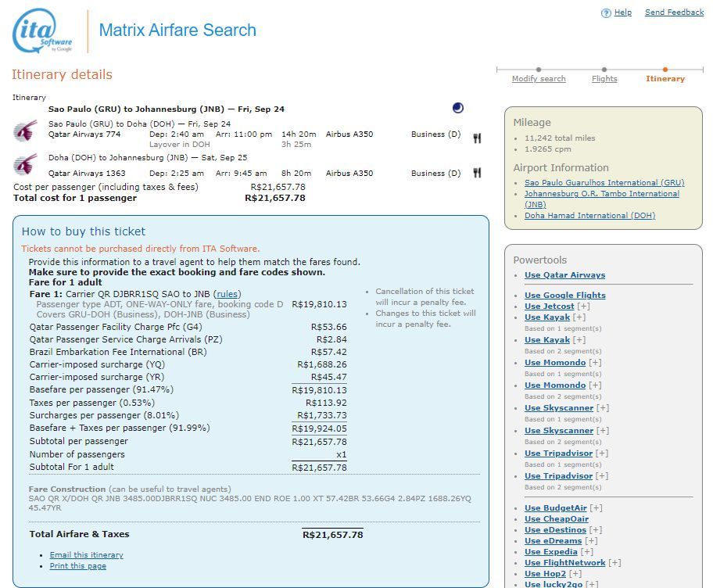Image resolution: width=713 pixels, height=588 pixels.
Task: Open Sao Paulo Guarulhos International (GRU) info
Action: click(x=604, y=182)
